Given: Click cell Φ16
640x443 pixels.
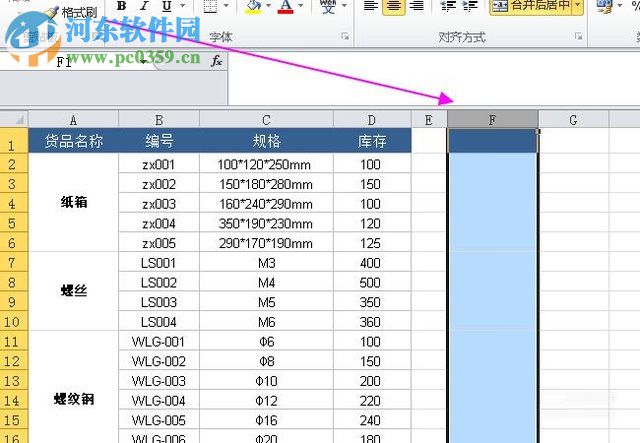Looking at the screenshot, I should coord(267,420).
